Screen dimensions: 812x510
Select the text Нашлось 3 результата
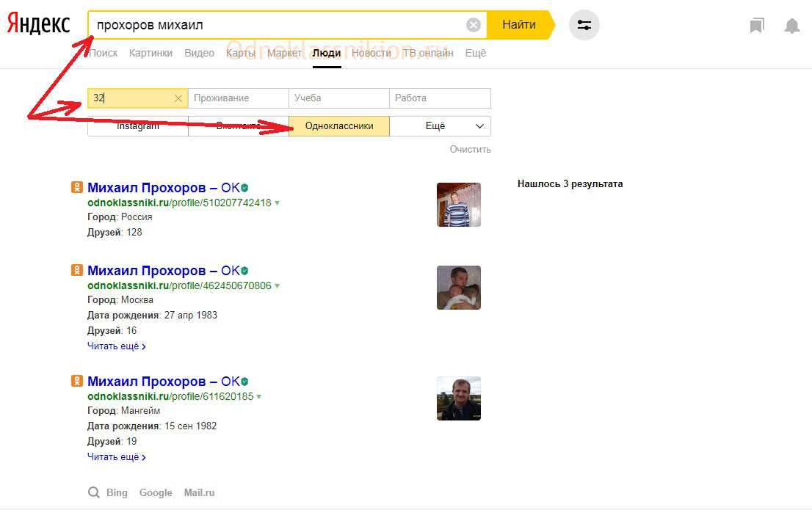(570, 183)
